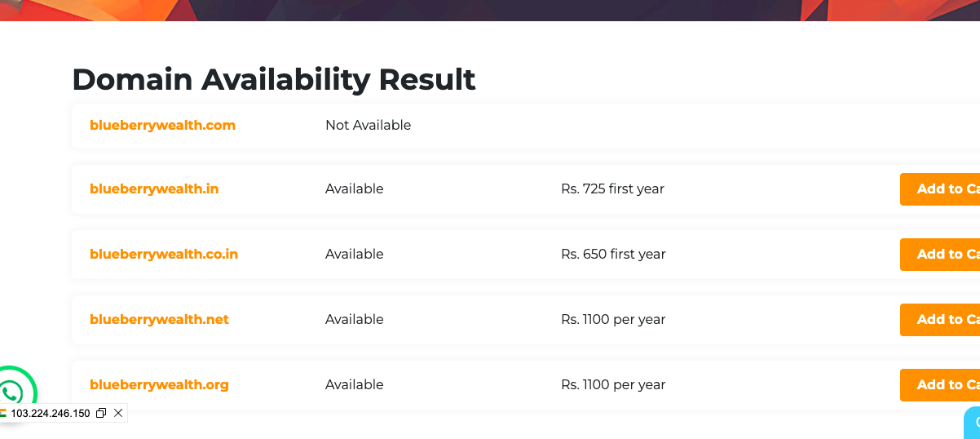This screenshot has width=980, height=439.
Task: Click the blueberrywealth.com domain link
Action: (162, 125)
